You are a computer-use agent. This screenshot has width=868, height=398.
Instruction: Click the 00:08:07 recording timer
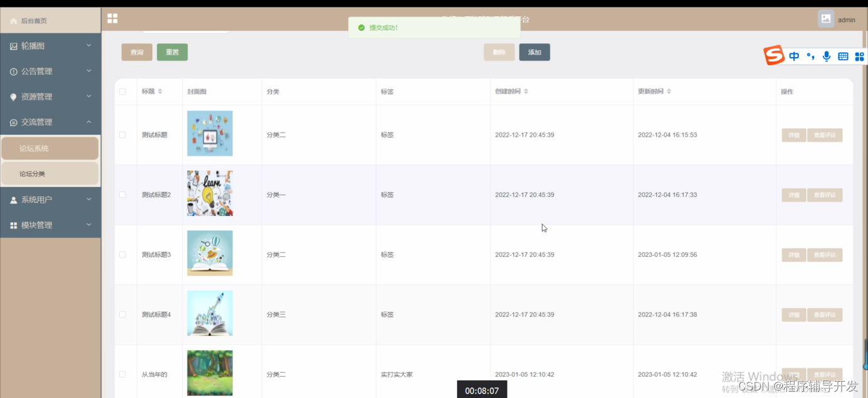[482, 390]
